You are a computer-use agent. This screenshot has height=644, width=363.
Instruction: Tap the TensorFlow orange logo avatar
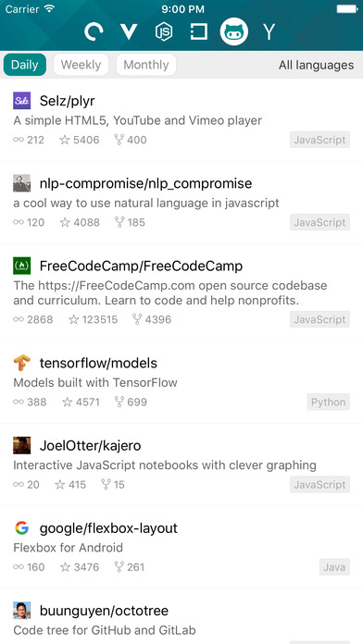[x=22, y=363]
